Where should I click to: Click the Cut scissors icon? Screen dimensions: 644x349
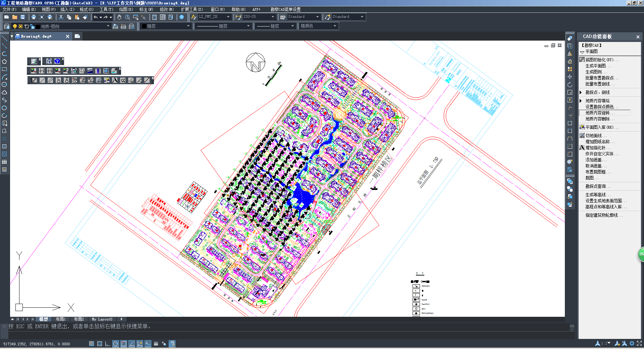(61, 17)
